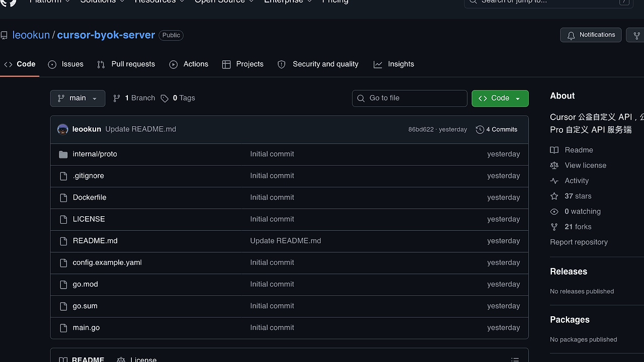
Task: View the 0 watching link
Action: tap(576, 211)
